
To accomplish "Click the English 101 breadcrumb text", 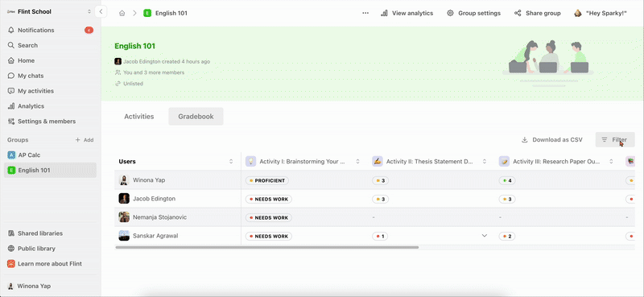I will click(x=171, y=13).
